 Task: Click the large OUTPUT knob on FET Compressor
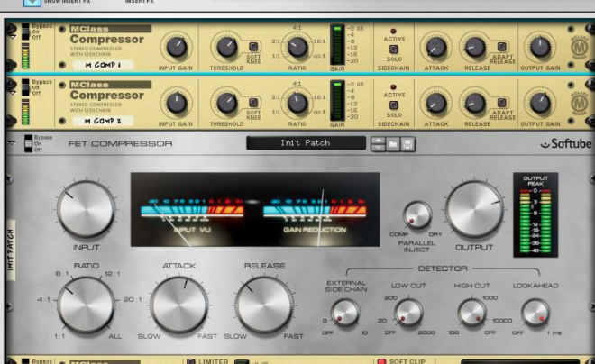(474, 209)
